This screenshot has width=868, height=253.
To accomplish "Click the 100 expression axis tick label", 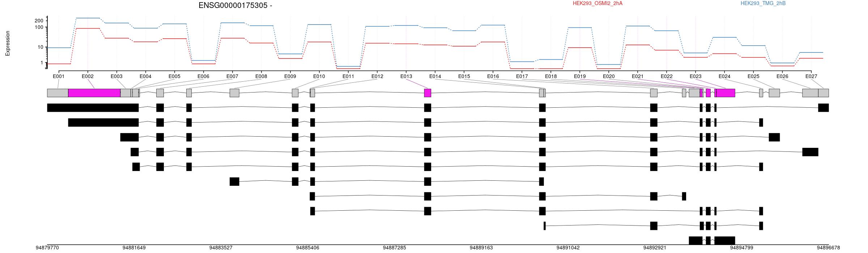I will pos(39,27).
